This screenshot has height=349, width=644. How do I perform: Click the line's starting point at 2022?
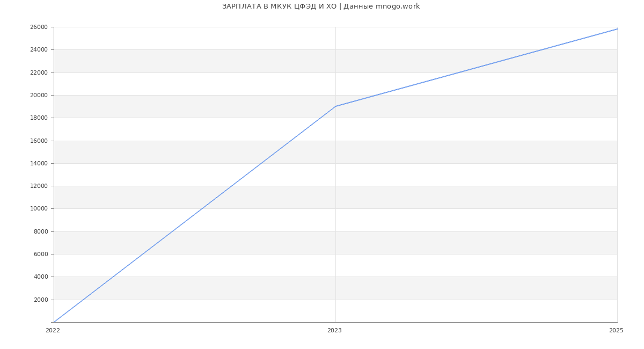point(54,322)
